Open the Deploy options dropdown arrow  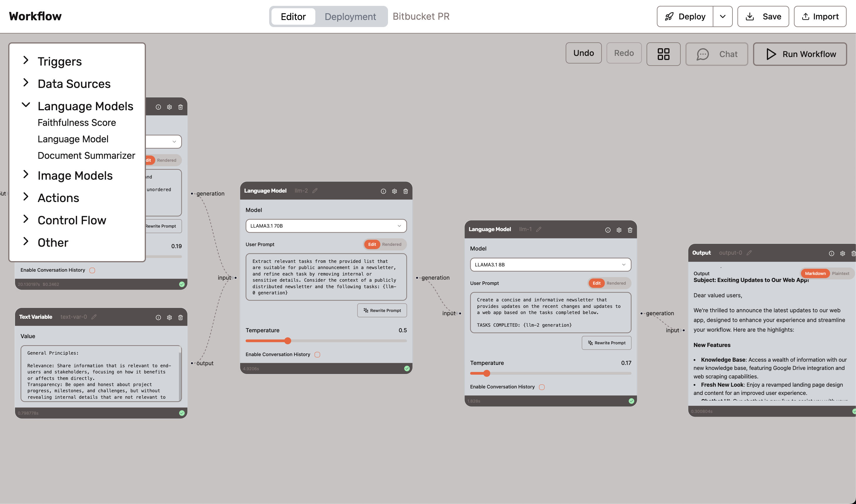(x=722, y=16)
